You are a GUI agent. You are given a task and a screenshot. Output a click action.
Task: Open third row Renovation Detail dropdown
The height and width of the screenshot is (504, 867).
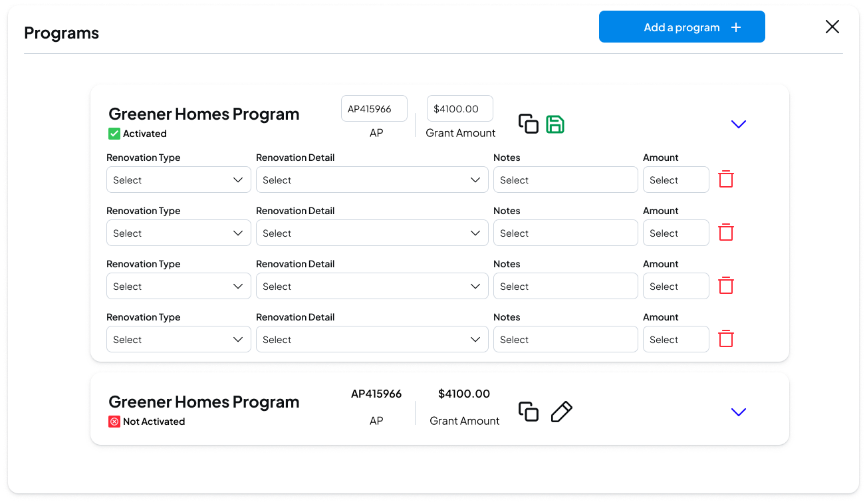[372, 286]
